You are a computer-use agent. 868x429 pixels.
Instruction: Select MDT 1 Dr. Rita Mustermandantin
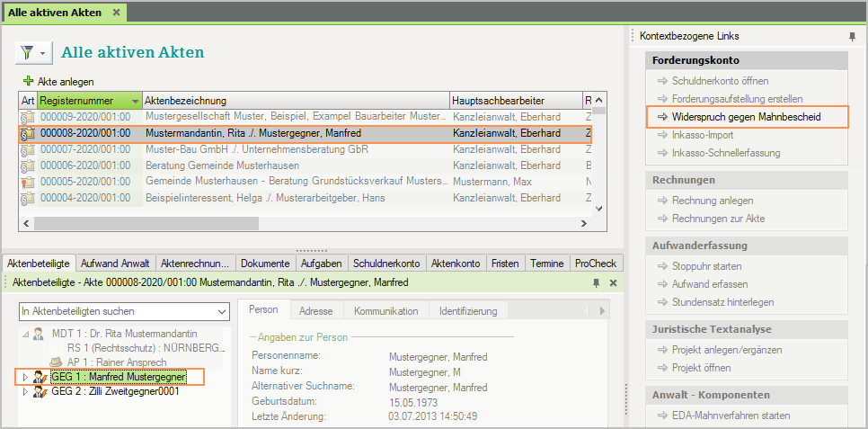click(124, 334)
